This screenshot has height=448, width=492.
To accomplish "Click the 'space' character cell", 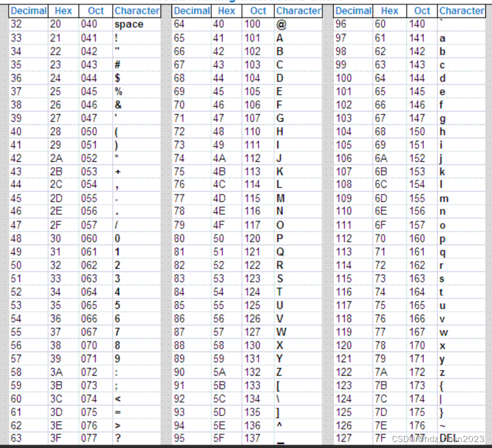I will click(x=136, y=24).
